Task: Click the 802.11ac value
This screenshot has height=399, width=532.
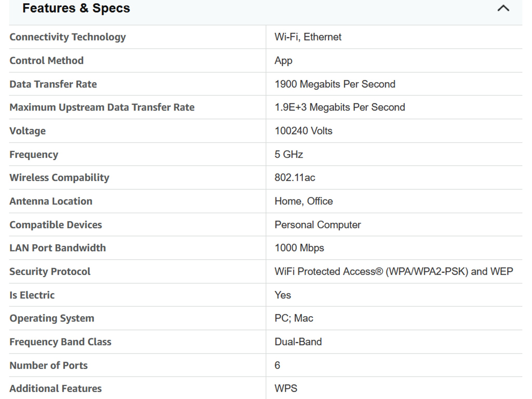Action: pyautogui.click(x=295, y=178)
